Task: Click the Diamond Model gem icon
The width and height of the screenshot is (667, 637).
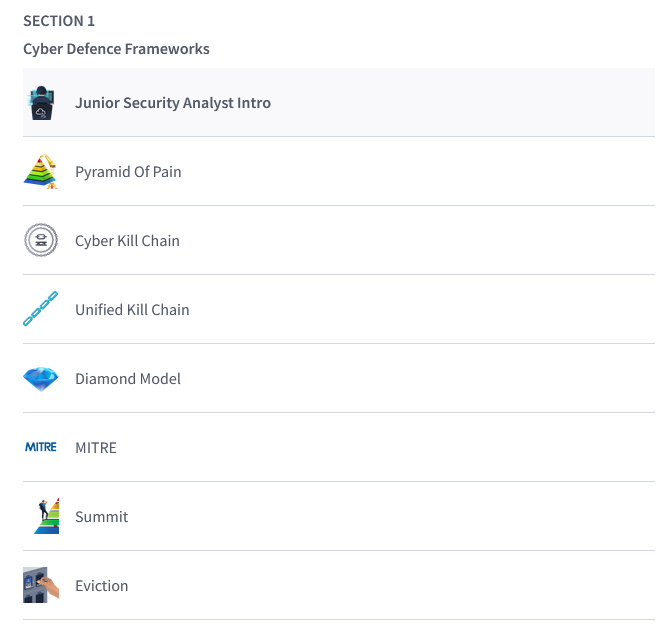Action: [x=41, y=379]
